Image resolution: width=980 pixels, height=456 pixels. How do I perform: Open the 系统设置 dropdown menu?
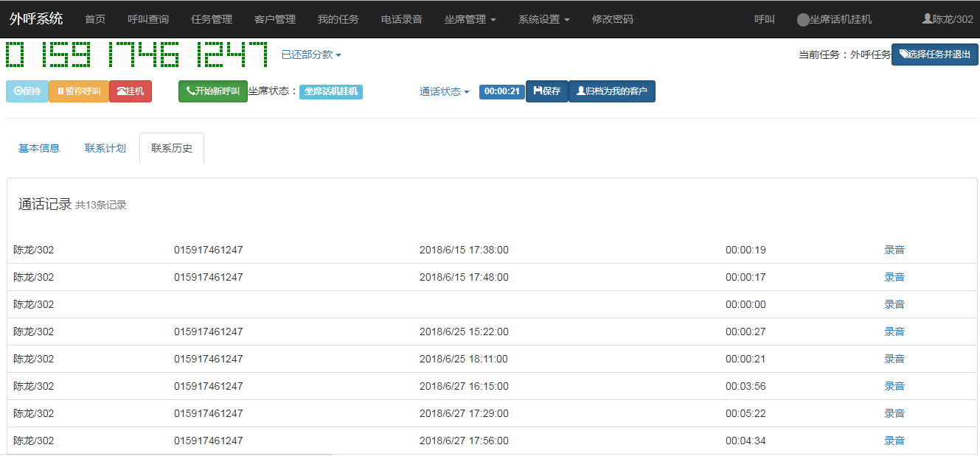[543, 19]
